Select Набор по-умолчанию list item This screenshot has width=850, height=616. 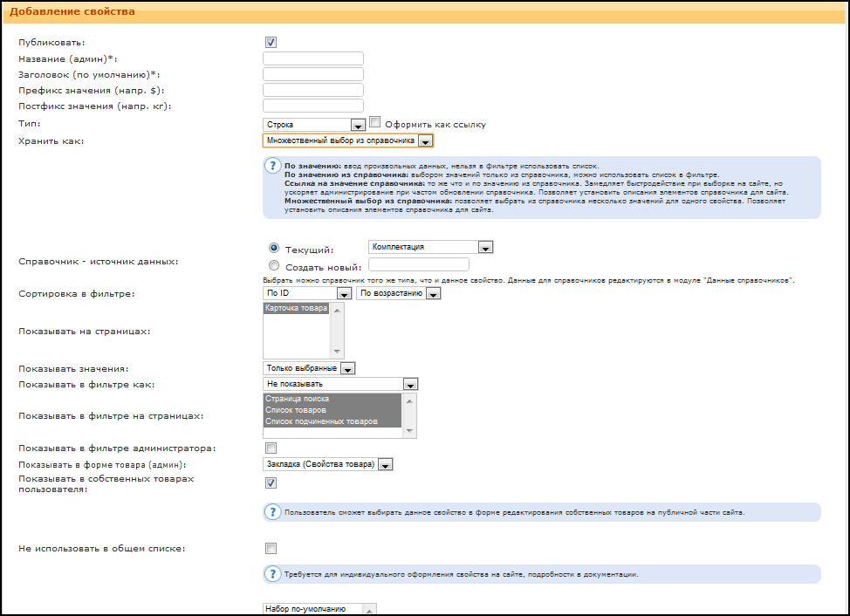[312, 609]
